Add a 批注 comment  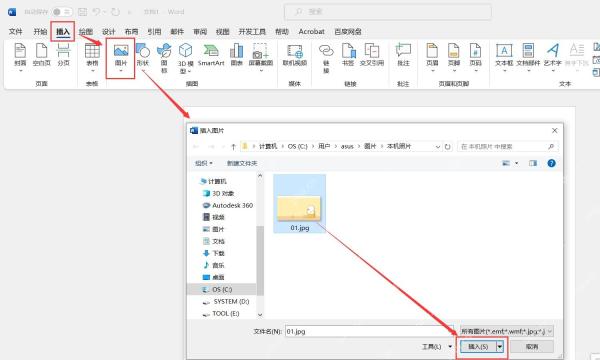[403, 55]
